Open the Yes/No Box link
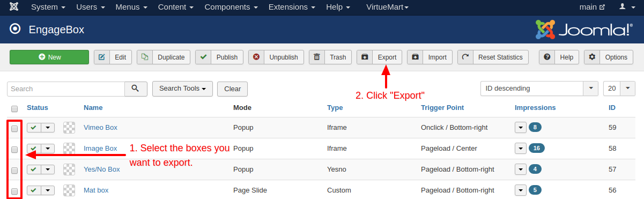This screenshot has width=644, height=199. tap(102, 169)
